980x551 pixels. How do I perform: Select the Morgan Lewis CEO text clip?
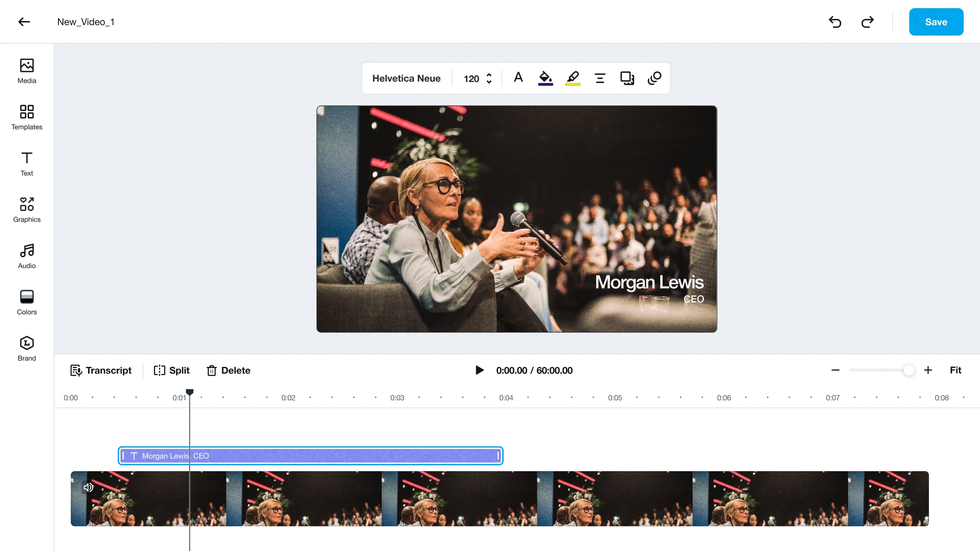(x=310, y=456)
